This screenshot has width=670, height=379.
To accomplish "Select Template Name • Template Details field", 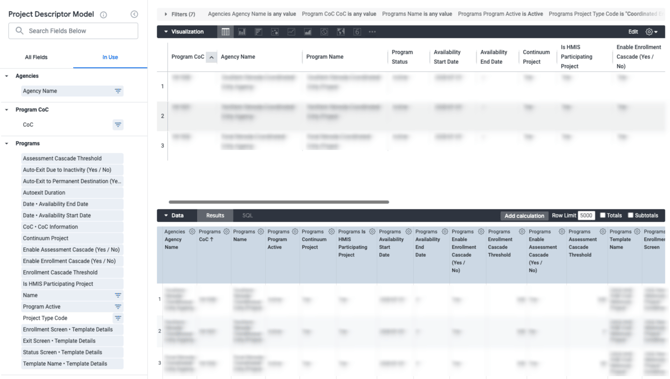I will [x=72, y=364].
